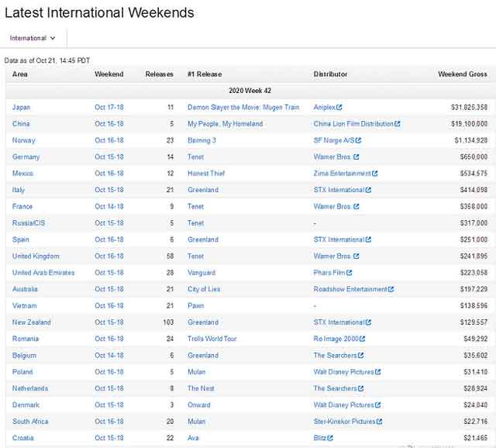Open the New Zealand area link
The image size is (496, 448).
coord(31,322)
